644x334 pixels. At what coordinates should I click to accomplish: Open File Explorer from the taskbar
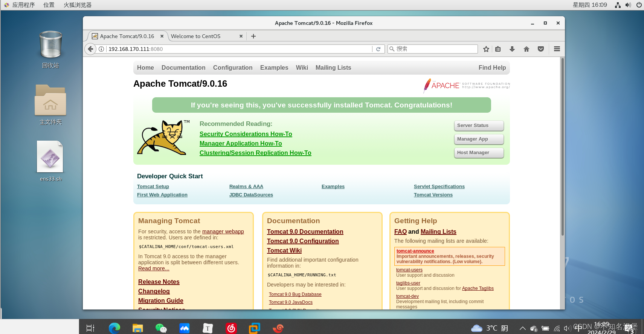pyautogui.click(x=138, y=328)
